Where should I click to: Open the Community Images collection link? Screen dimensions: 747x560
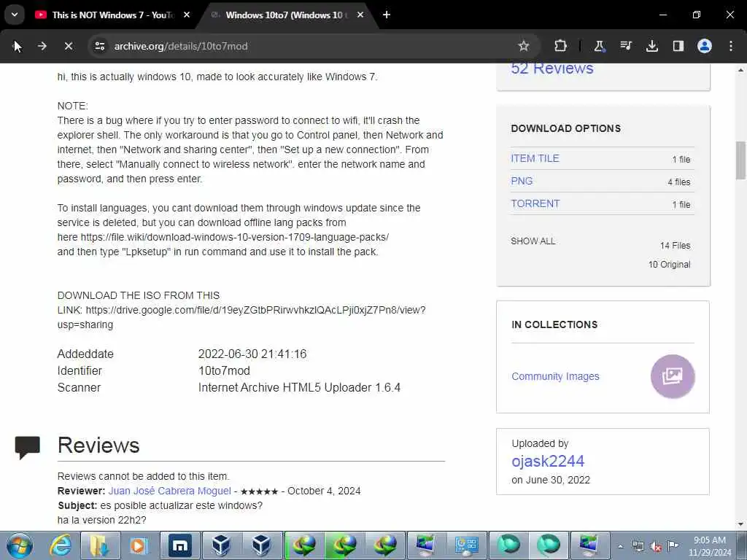(555, 376)
